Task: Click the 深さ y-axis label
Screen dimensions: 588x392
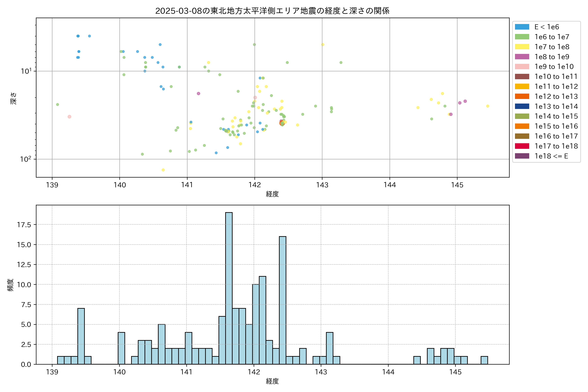Action: pos(14,98)
